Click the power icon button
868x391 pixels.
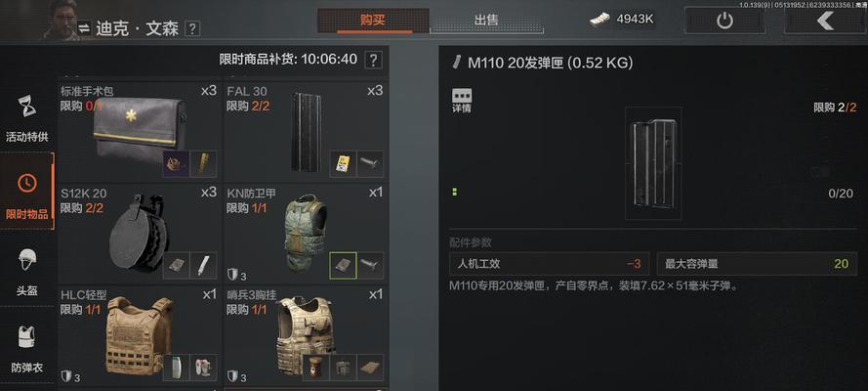(724, 21)
